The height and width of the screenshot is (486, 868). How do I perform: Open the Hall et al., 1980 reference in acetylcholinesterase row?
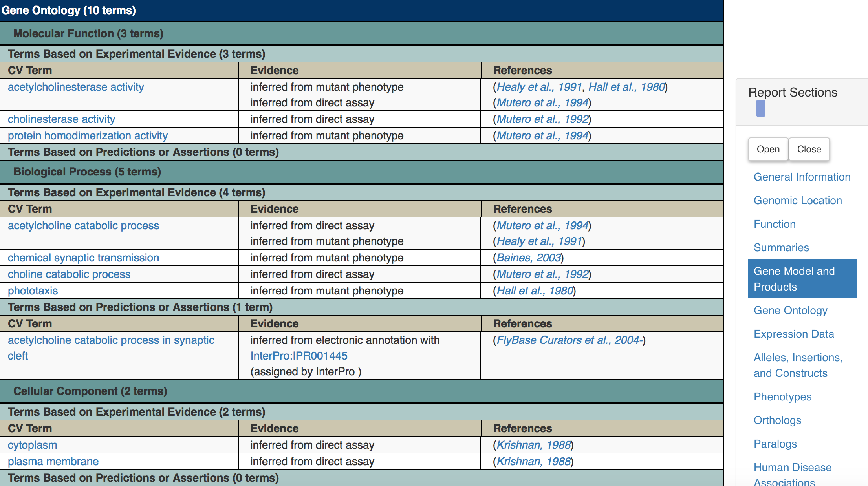click(626, 87)
